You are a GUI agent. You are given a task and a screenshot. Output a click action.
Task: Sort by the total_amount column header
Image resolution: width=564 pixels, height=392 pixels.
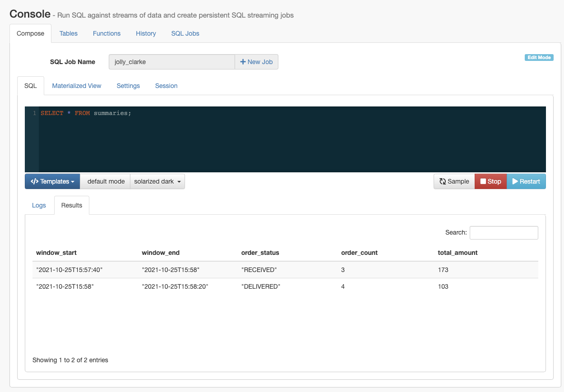coord(458,253)
